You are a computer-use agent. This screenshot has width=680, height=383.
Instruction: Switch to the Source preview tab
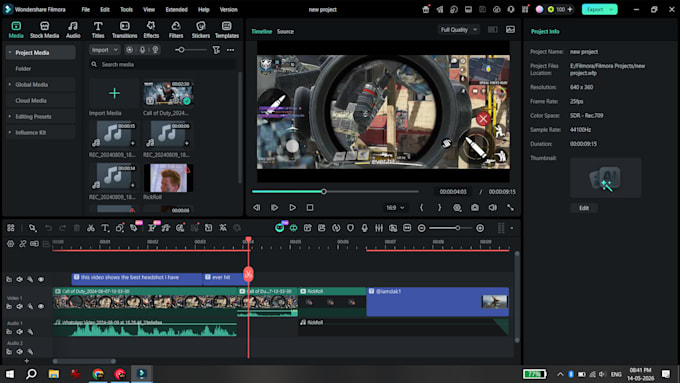point(285,32)
